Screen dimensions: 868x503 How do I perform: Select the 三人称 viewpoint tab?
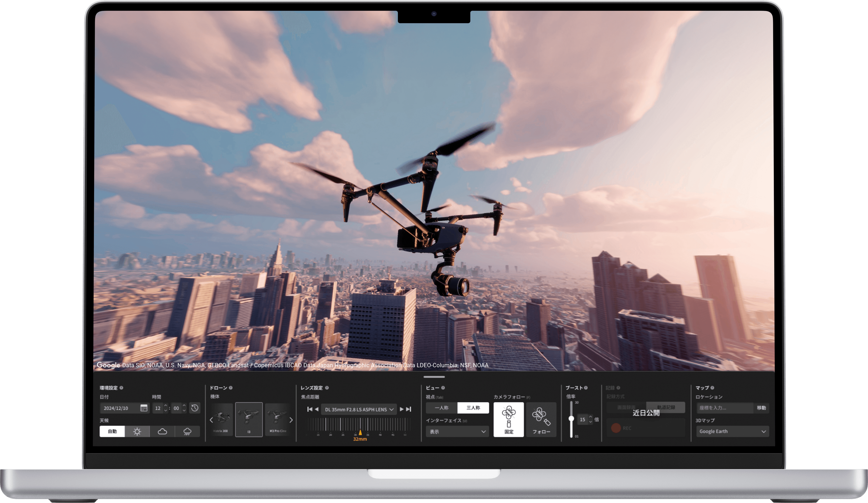click(473, 408)
